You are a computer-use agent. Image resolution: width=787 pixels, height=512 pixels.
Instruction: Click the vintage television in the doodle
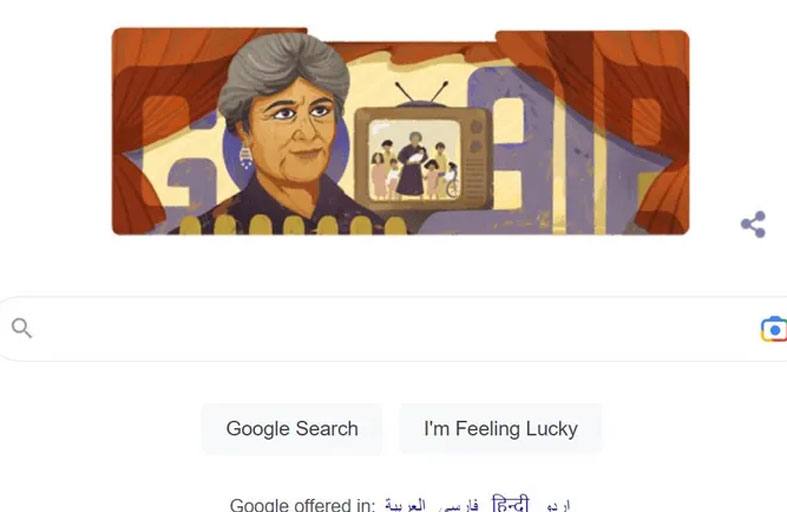[423, 156]
